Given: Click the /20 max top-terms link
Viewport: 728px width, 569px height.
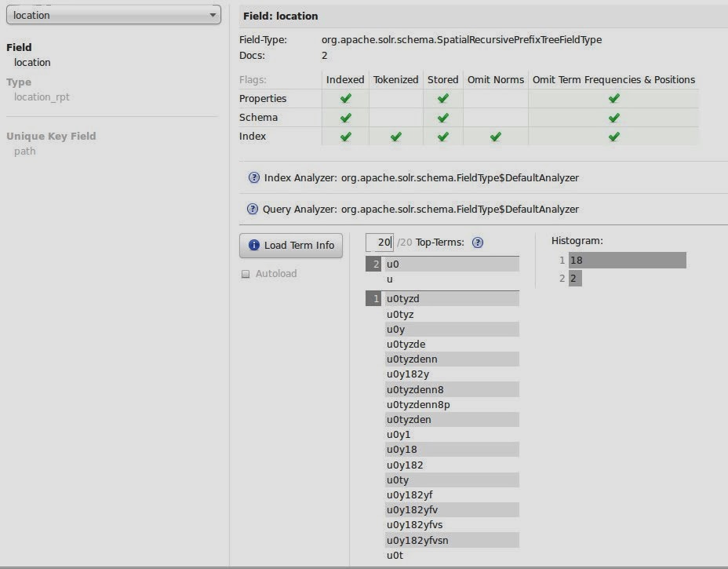Looking at the screenshot, I should point(404,243).
